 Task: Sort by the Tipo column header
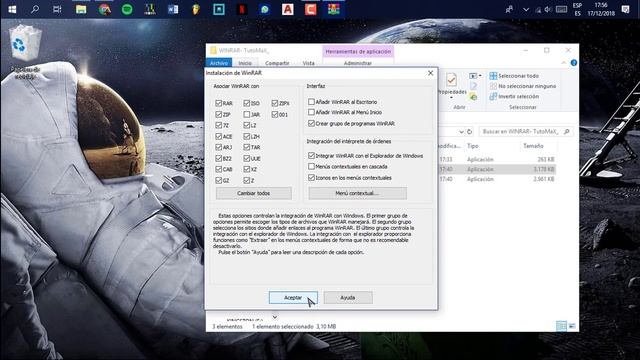tap(473, 146)
